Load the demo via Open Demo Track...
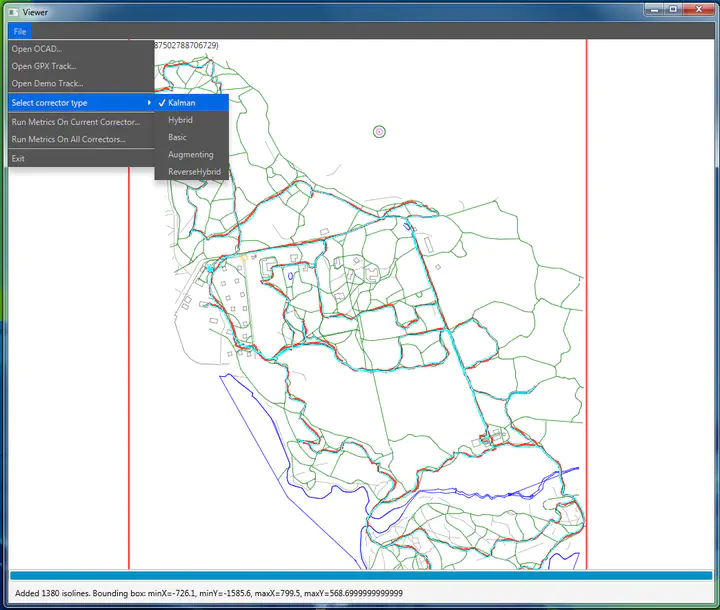Screen dimensions: 720x610 (x=47, y=83)
